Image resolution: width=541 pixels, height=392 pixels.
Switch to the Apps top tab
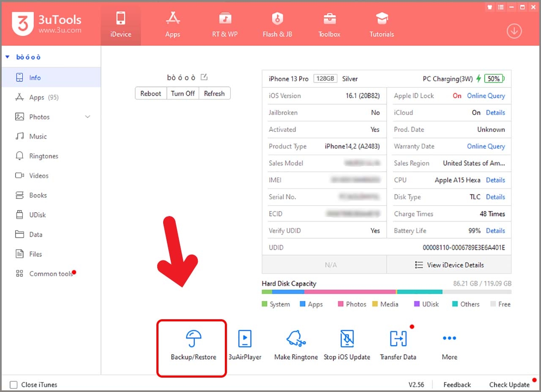point(172,24)
